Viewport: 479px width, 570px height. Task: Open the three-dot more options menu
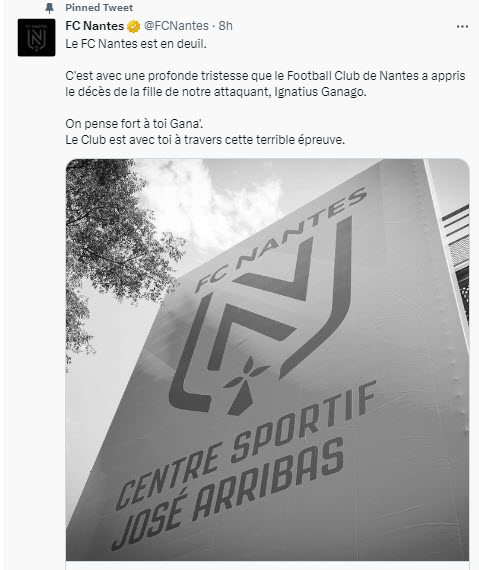462,27
